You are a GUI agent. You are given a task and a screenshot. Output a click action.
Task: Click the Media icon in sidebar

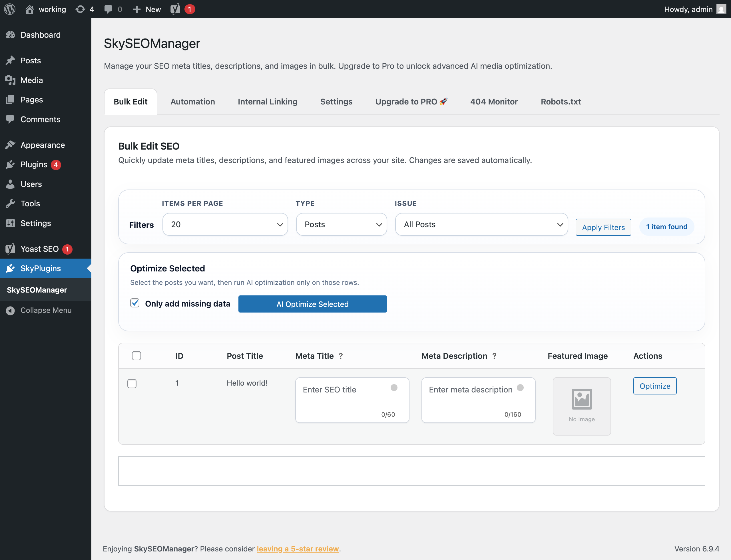[x=10, y=80]
